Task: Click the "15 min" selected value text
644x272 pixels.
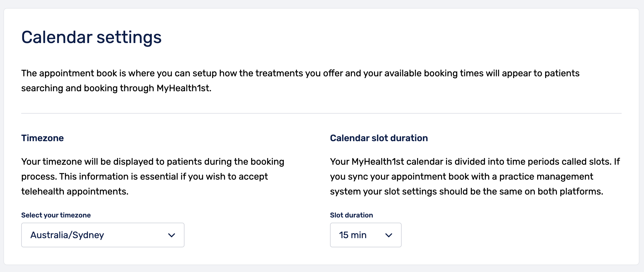Action: (353, 235)
